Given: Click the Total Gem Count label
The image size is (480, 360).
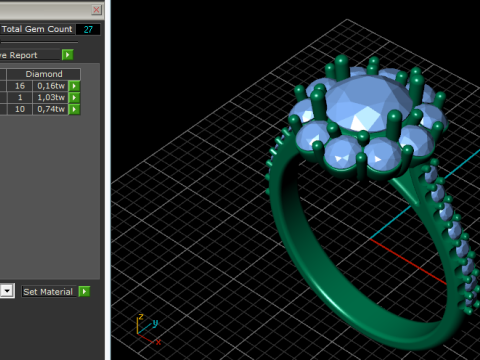Looking at the screenshot, I should (x=37, y=29).
